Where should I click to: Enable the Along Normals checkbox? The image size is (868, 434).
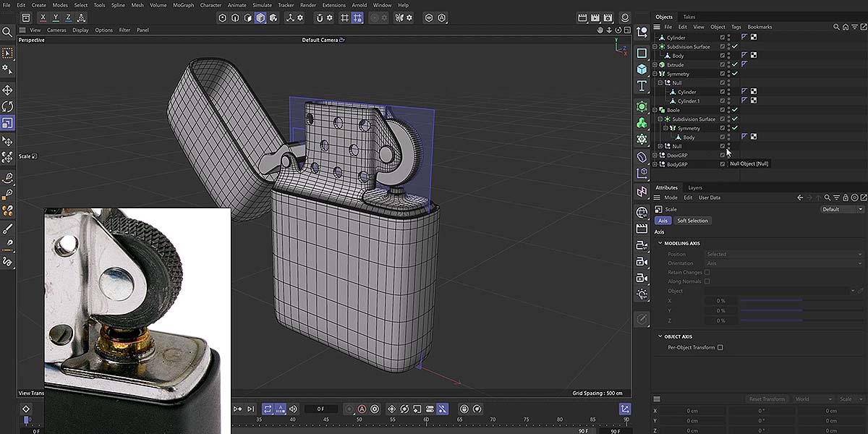707,281
